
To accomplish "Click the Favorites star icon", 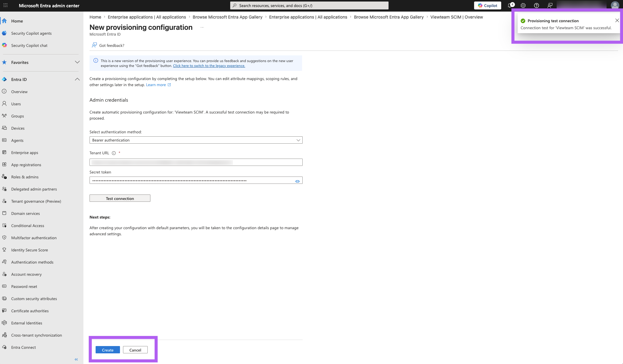I will tap(4, 62).
